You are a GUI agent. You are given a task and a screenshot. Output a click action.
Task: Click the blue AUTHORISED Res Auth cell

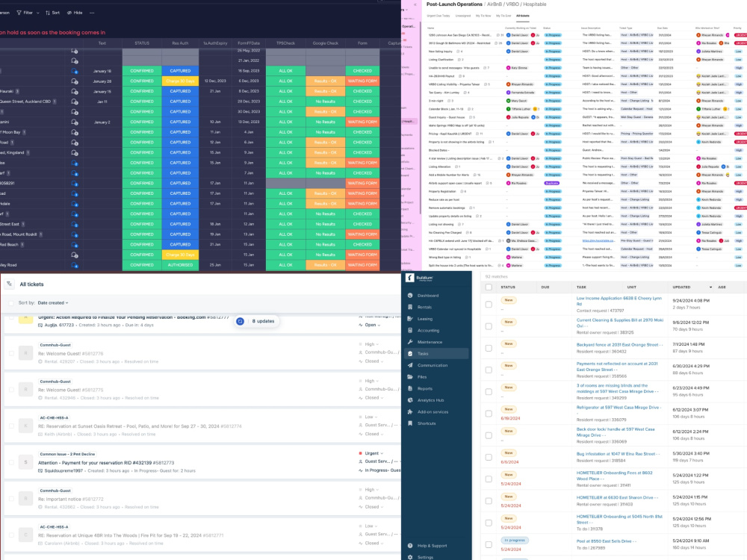[x=180, y=265]
